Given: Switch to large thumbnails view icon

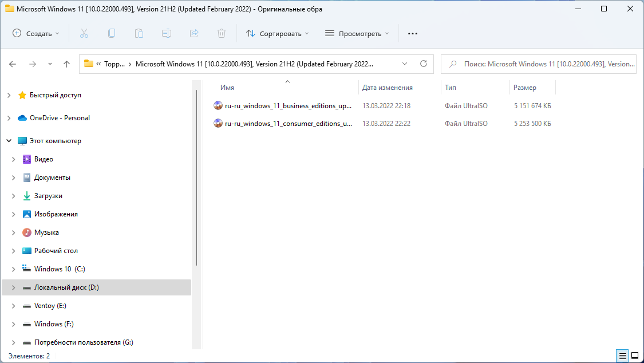Looking at the screenshot, I should tap(634, 356).
